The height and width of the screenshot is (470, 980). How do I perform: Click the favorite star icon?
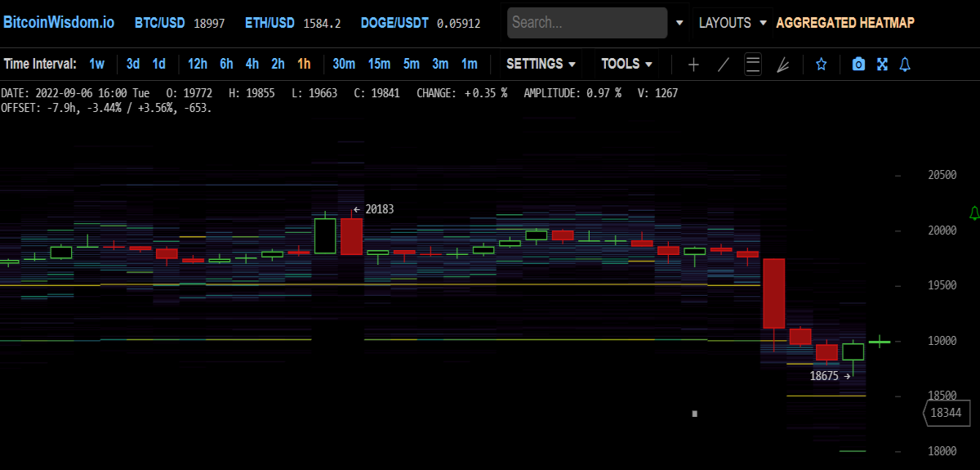(822, 65)
